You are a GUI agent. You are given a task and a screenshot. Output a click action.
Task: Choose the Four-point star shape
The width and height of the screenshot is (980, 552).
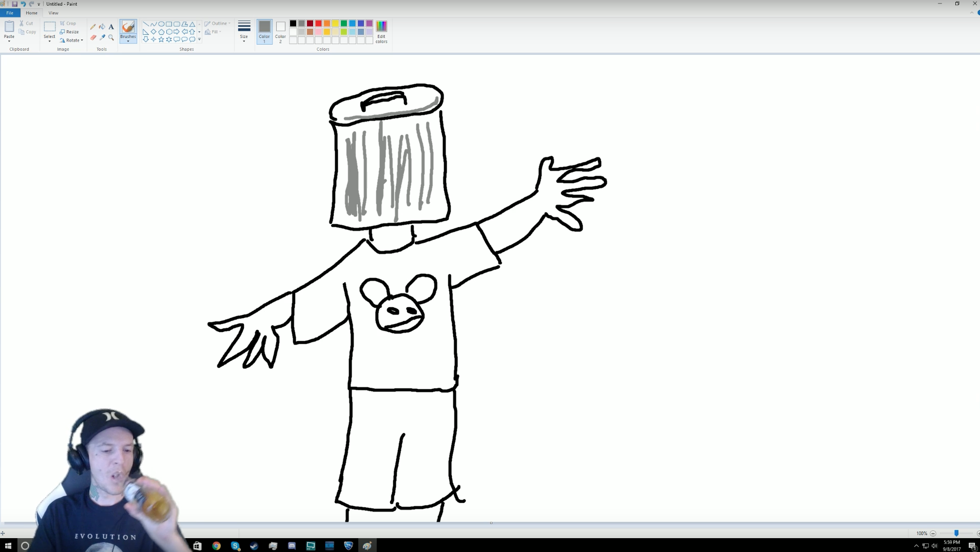pyautogui.click(x=153, y=39)
